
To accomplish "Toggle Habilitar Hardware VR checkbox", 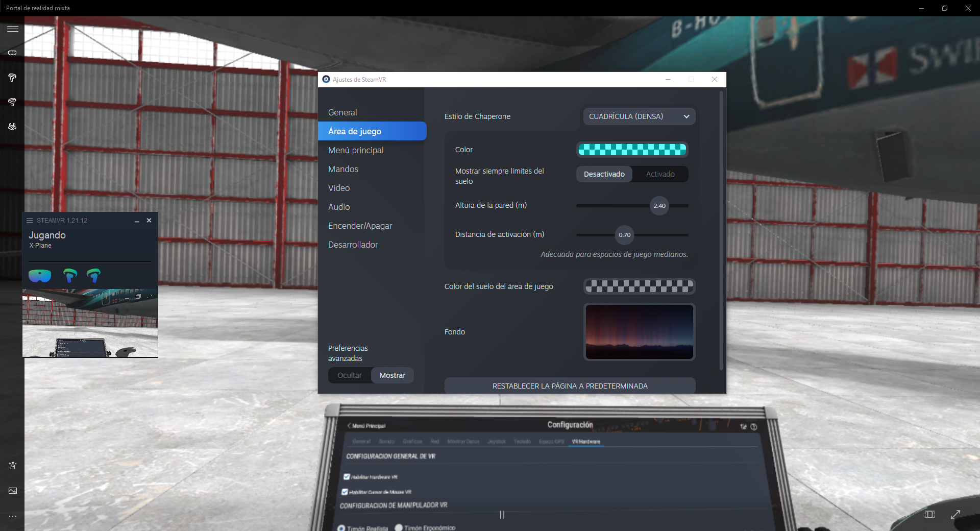I will pyautogui.click(x=347, y=476).
